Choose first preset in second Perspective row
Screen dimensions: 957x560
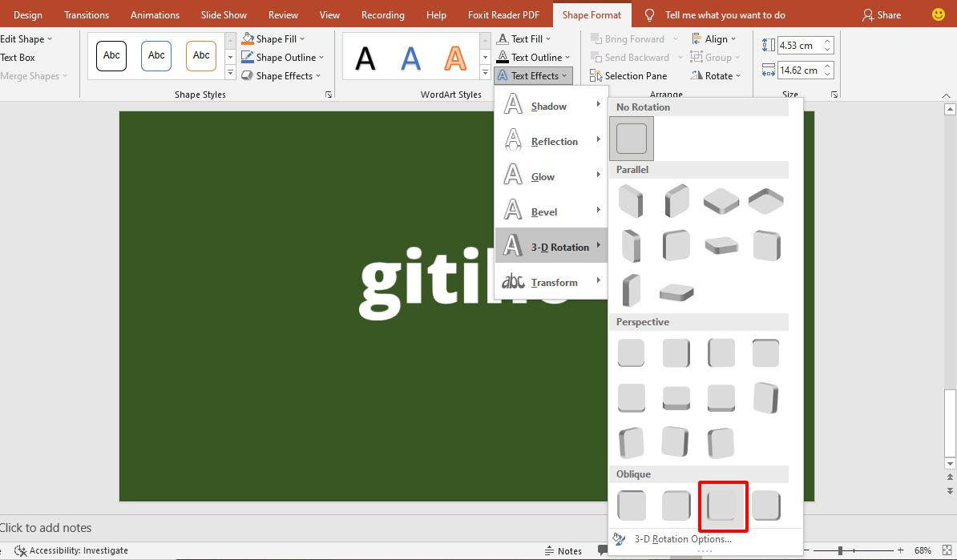[x=631, y=397]
